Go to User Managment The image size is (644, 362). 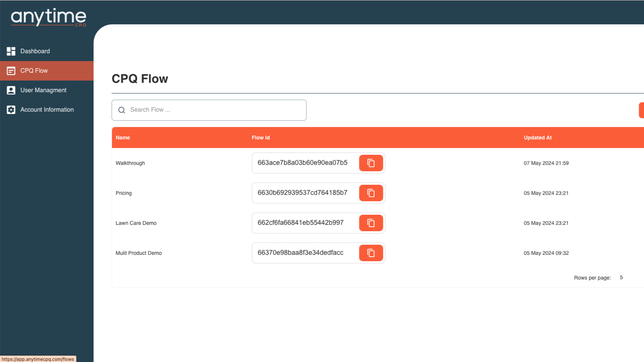pyautogui.click(x=47, y=90)
